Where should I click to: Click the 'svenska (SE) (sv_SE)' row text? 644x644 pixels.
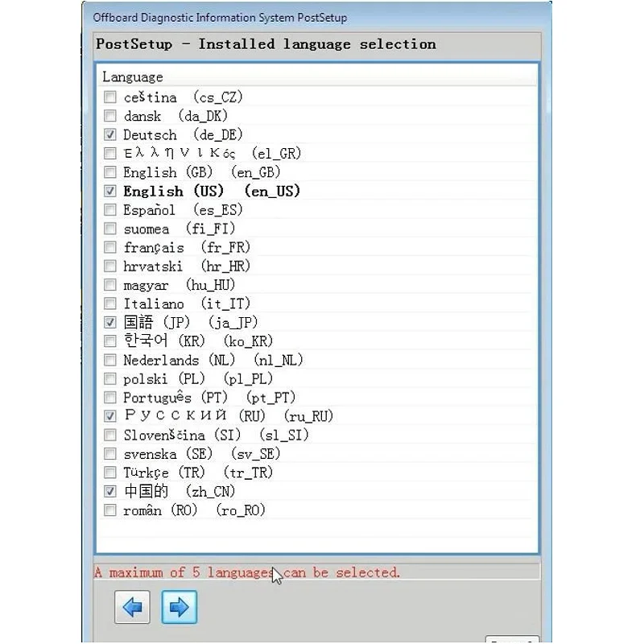click(x=202, y=454)
